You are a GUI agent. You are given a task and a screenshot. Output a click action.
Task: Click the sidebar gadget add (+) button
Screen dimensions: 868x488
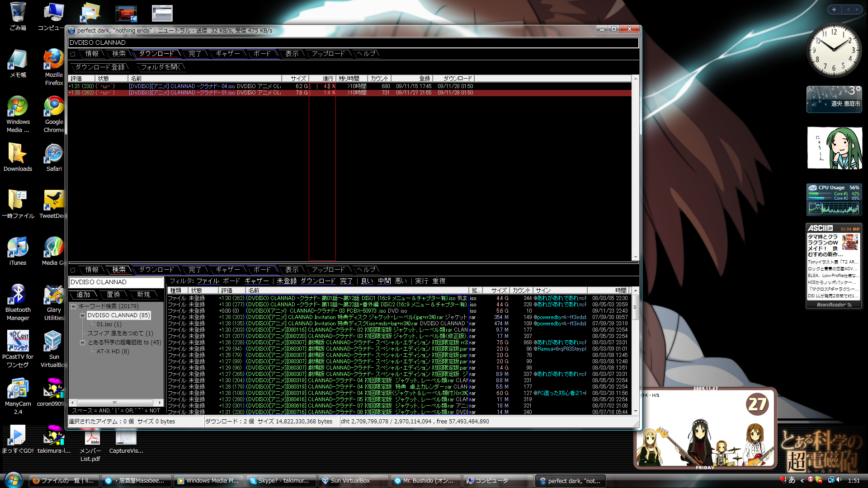coord(834,9)
